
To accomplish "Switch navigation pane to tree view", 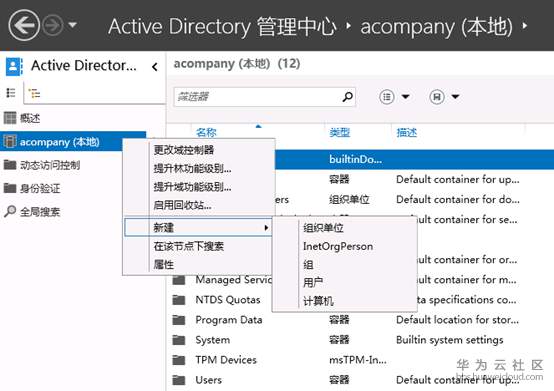I will [x=34, y=93].
